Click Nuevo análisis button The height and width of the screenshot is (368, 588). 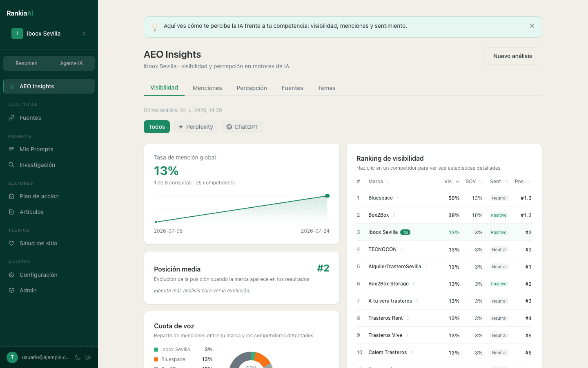click(x=512, y=56)
